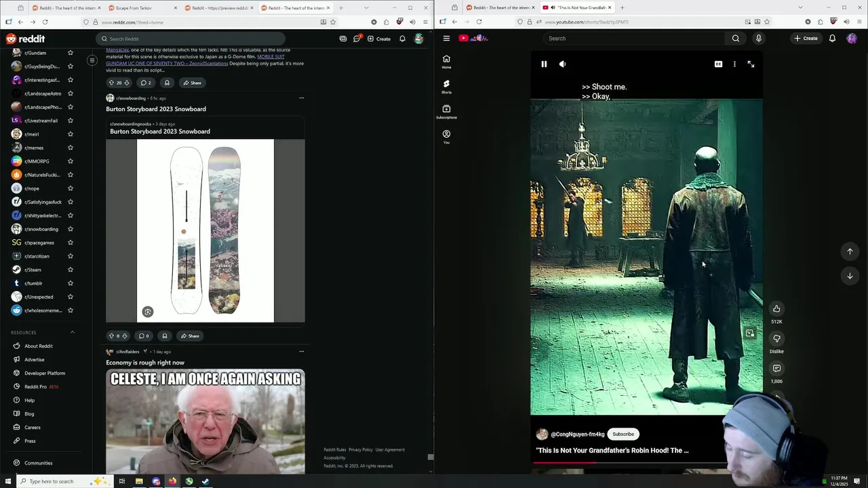Open comments on the short with 1,886 comments
The image size is (868, 488).
tap(776, 368)
